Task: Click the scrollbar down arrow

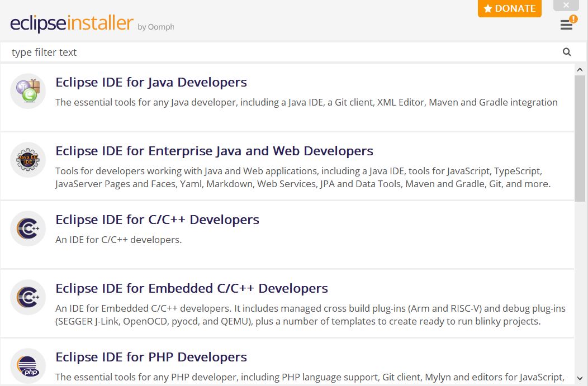Action: pos(580,378)
